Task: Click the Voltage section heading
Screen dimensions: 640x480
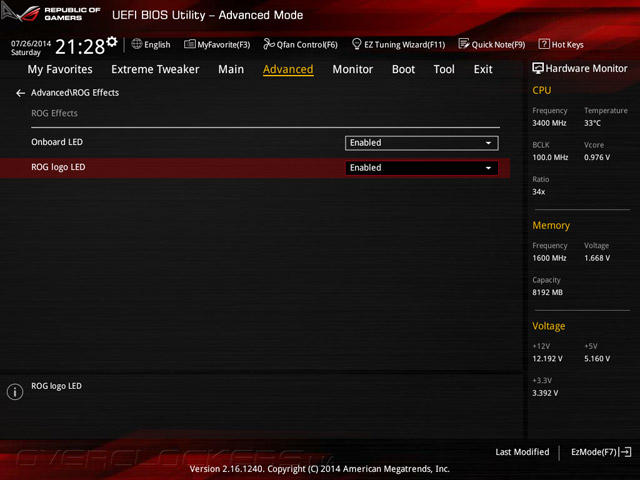Action: (549, 326)
